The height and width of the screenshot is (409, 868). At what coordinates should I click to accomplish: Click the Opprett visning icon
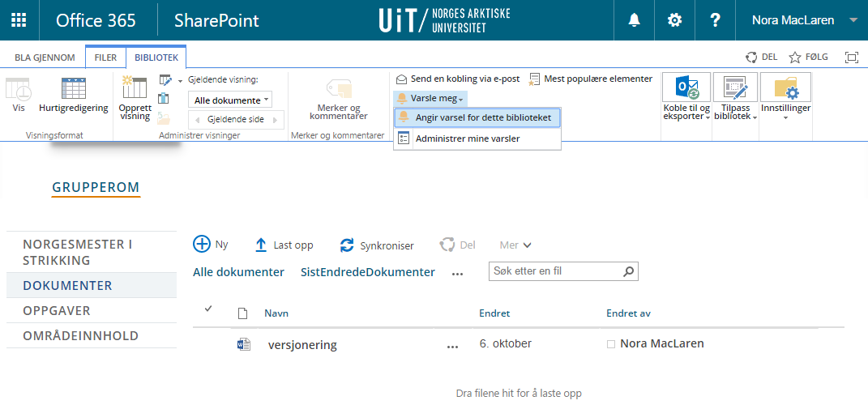(x=135, y=87)
